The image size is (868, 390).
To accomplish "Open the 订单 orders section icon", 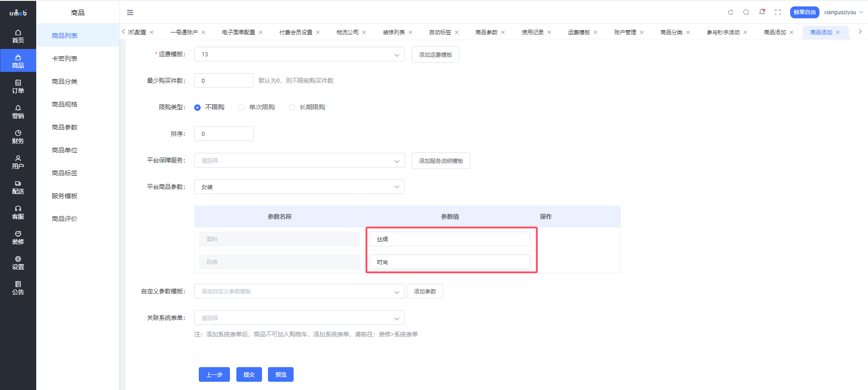I will tap(18, 87).
